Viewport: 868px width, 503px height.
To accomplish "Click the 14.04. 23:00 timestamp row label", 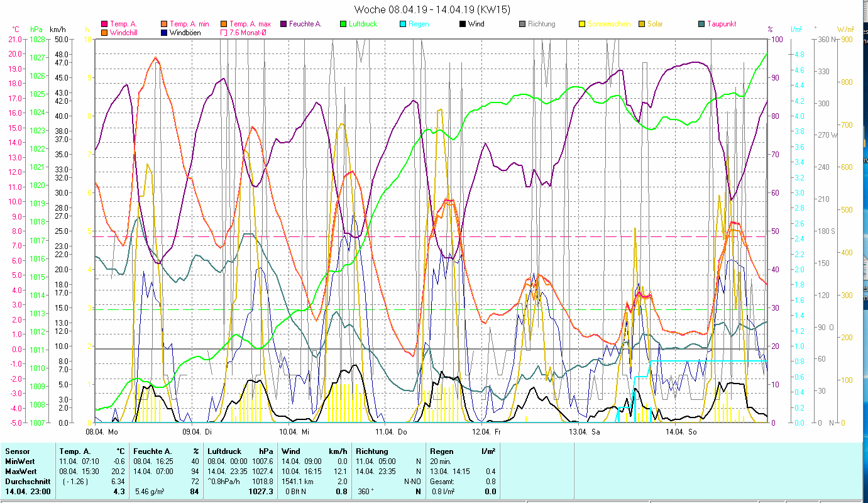I will [28, 492].
